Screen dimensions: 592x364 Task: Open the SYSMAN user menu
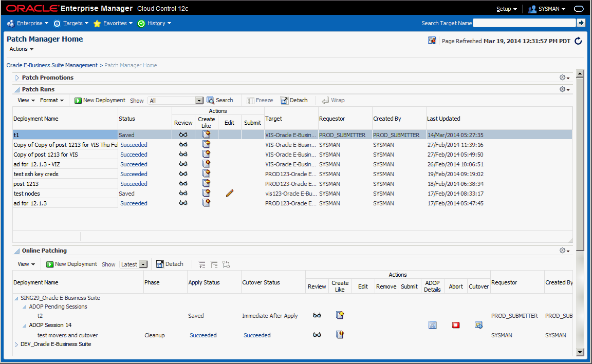tap(547, 9)
